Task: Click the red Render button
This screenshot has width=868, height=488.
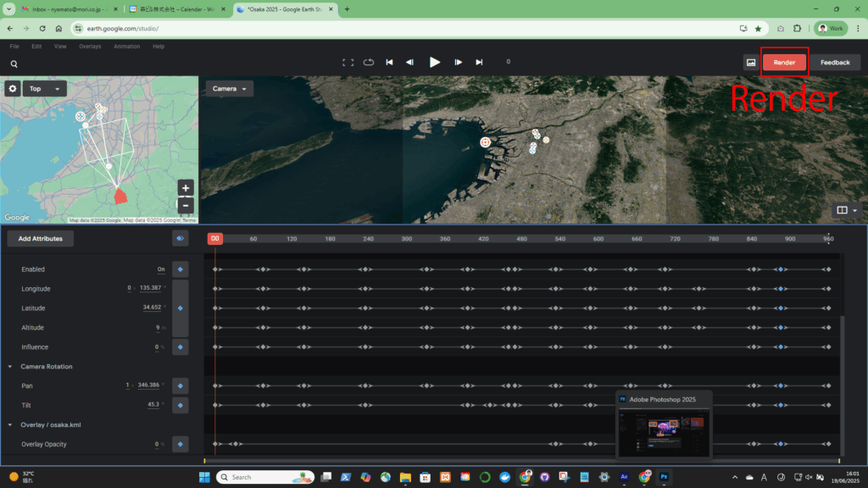Action: click(x=784, y=62)
